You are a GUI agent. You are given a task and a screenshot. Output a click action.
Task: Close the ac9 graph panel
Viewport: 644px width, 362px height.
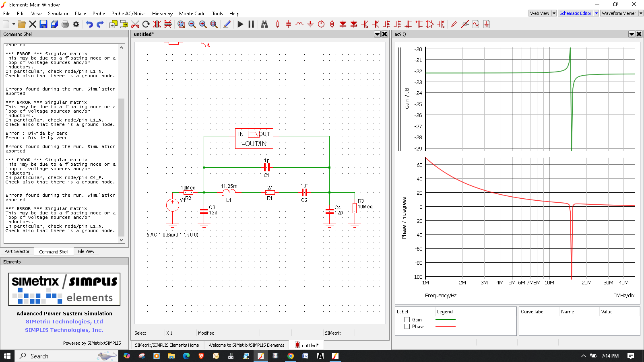tap(639, 34)
